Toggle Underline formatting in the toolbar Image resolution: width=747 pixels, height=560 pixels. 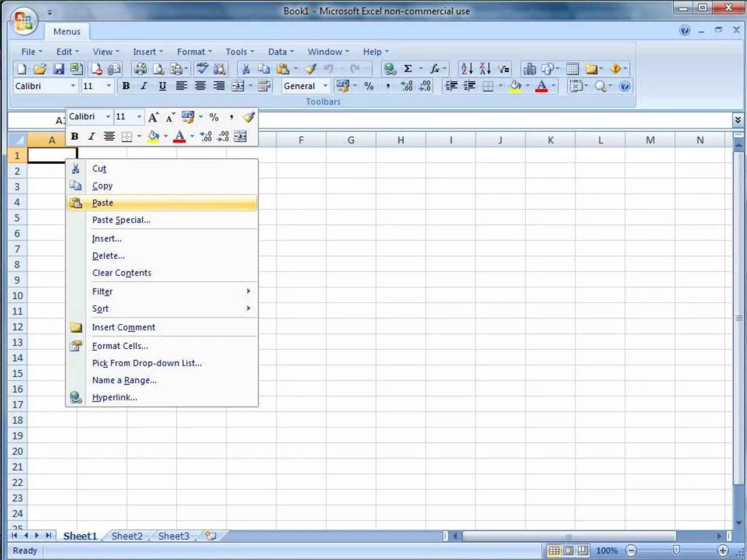coord(162,86)
